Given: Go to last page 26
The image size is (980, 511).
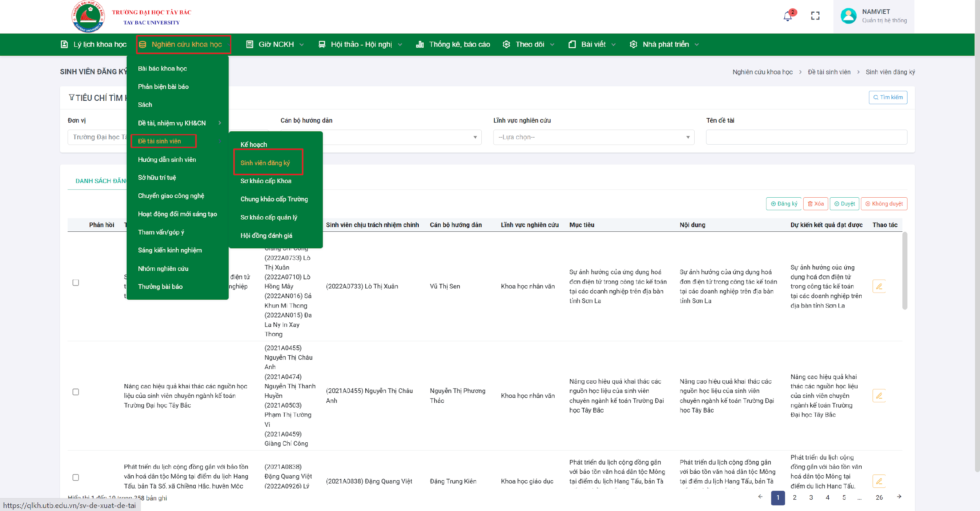Looking at the screenshot, I should (x=879, y=497).
